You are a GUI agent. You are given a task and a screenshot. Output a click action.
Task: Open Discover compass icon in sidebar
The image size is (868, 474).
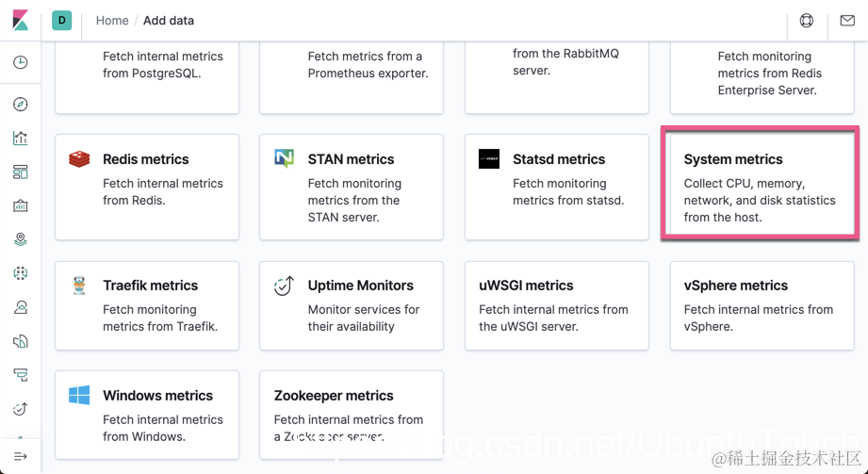point(21,105)
